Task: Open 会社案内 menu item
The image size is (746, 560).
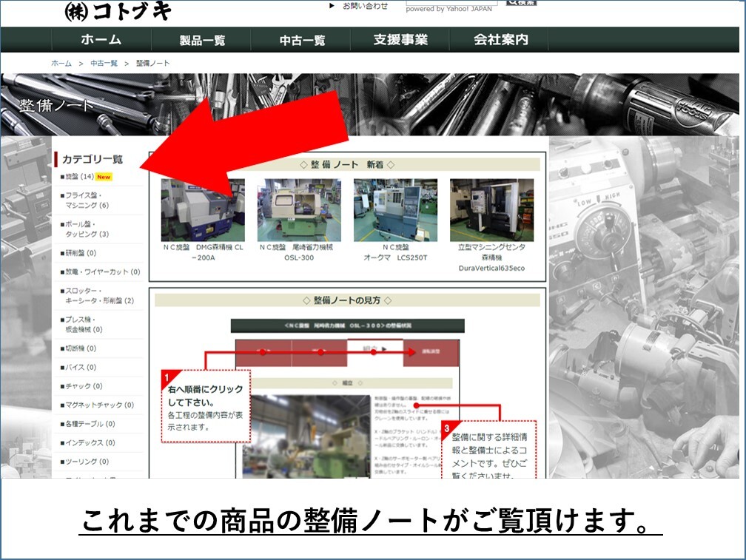Action: [x=501, y=40]
